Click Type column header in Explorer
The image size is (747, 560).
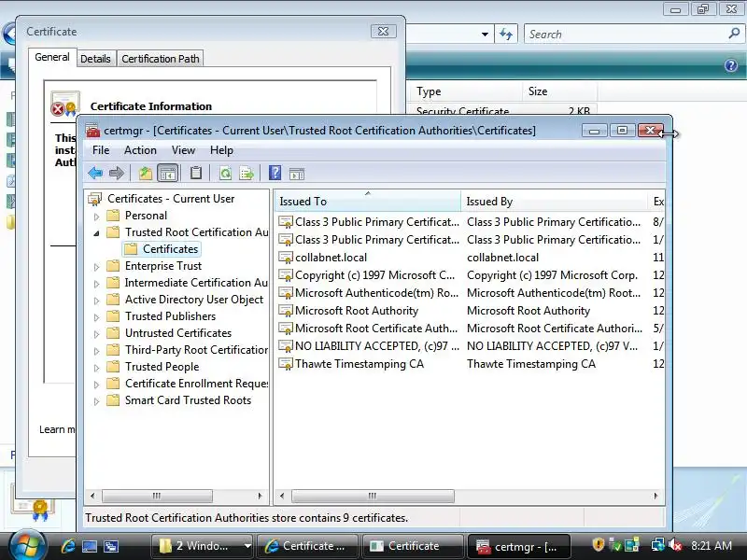click(x=463, y=91)
